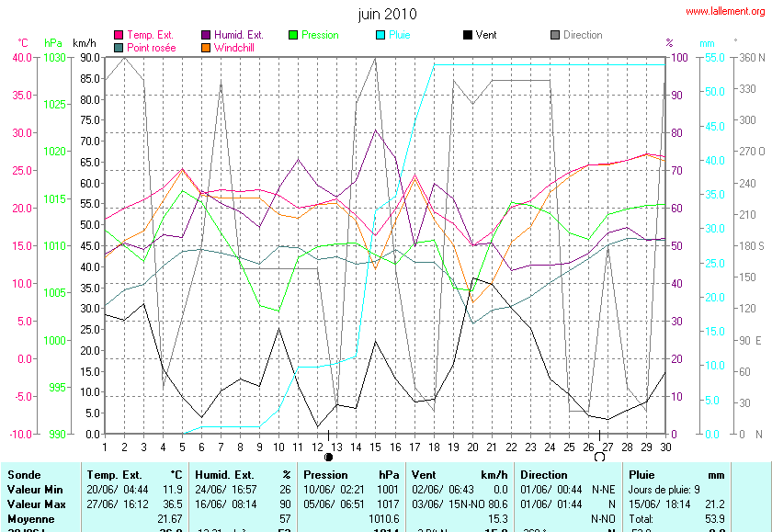Click the Valeur Max row label
The image size is (772, 532).
pyautogui.click(x=36, y=504)
